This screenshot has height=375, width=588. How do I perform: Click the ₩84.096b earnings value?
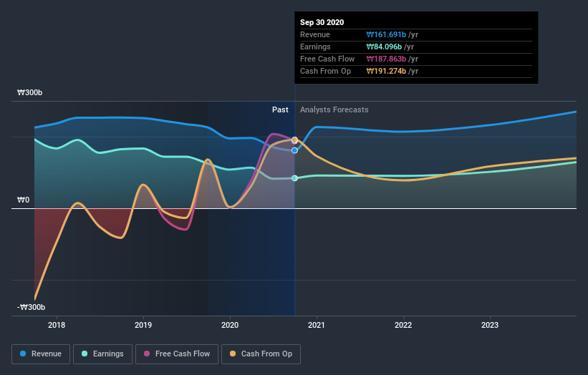pos(384,47)
